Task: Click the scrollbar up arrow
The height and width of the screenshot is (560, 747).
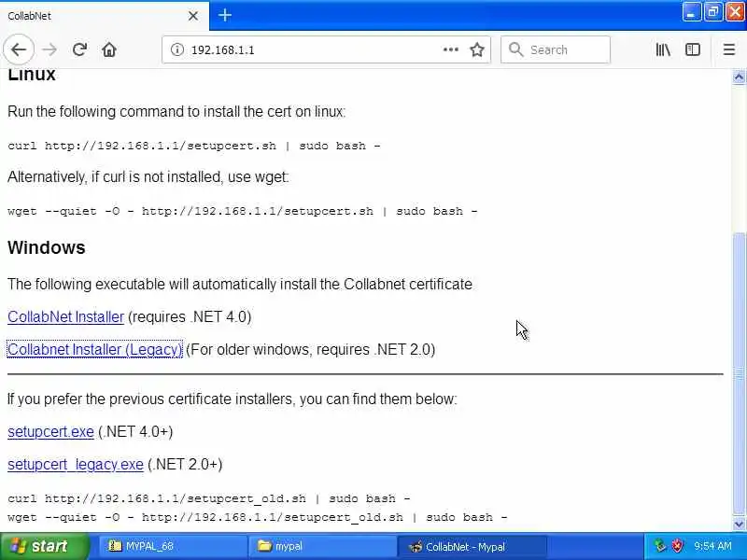Action: [x=739, y=77]
